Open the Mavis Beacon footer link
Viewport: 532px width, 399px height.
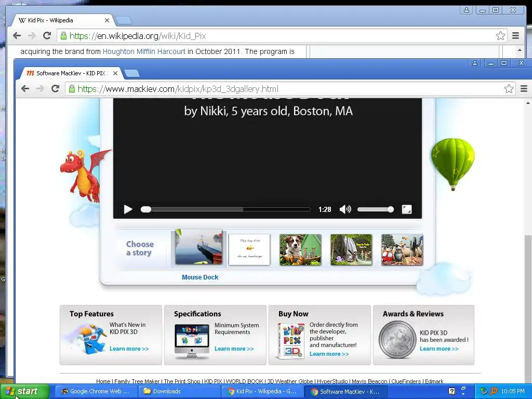pyautogui.click(x=369, y=381)
